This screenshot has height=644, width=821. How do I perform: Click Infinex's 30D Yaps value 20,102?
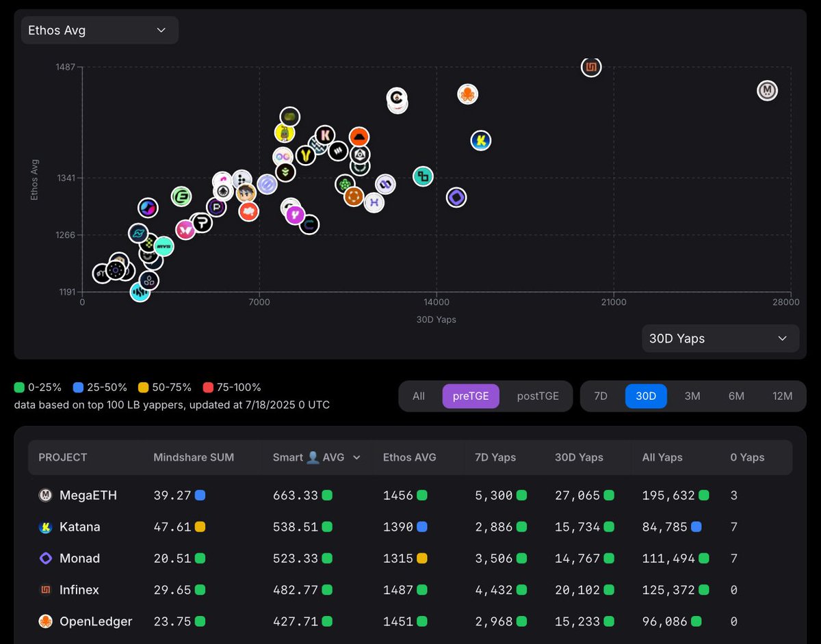pos(577,590)
